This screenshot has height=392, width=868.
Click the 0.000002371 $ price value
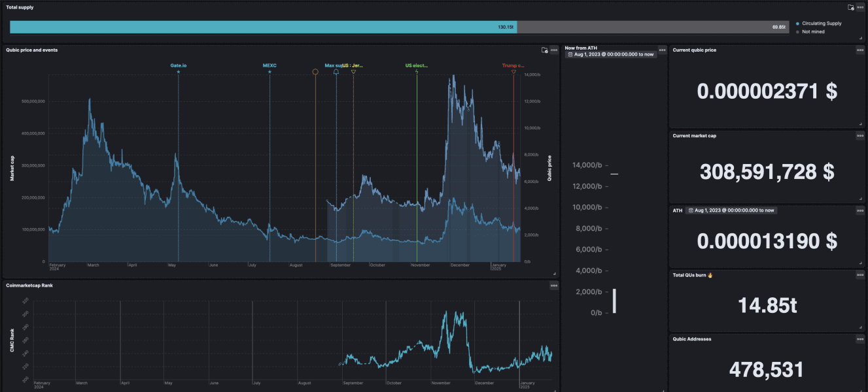coord(767,91)
